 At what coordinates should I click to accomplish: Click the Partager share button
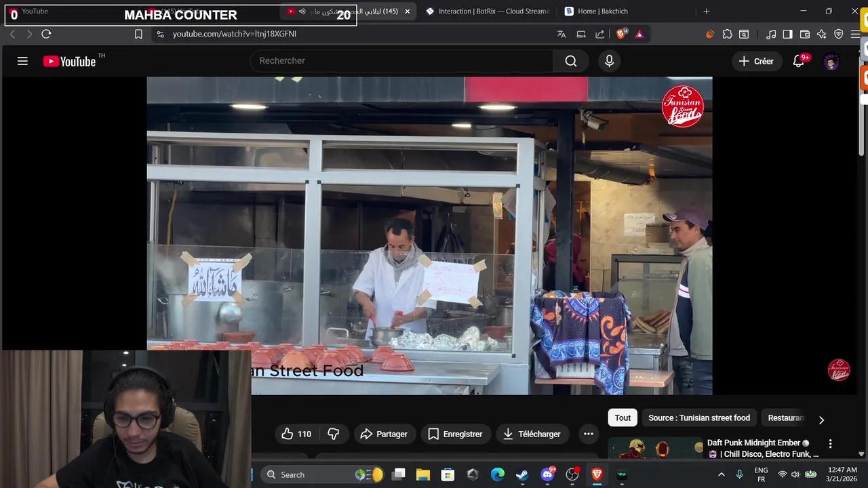click(x=384, y=434)
